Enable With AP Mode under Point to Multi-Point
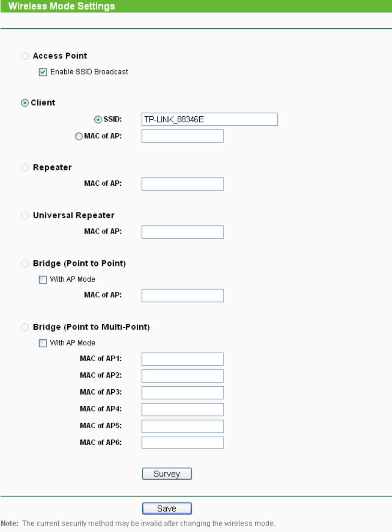Viewport: 392px width, 532px height. click(43, 343)
